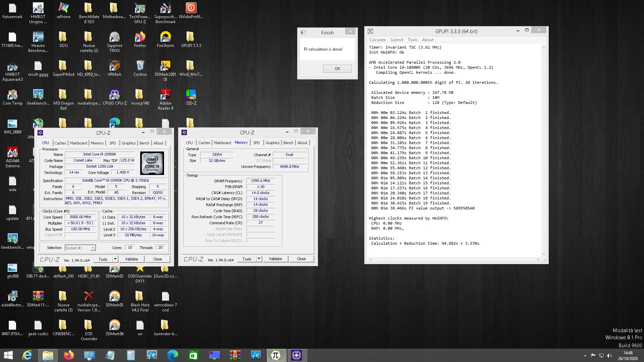Screen dimensions: 644x362
Task: Launch the Heaven Benchmark desktop icon
Action: (38, 42)
